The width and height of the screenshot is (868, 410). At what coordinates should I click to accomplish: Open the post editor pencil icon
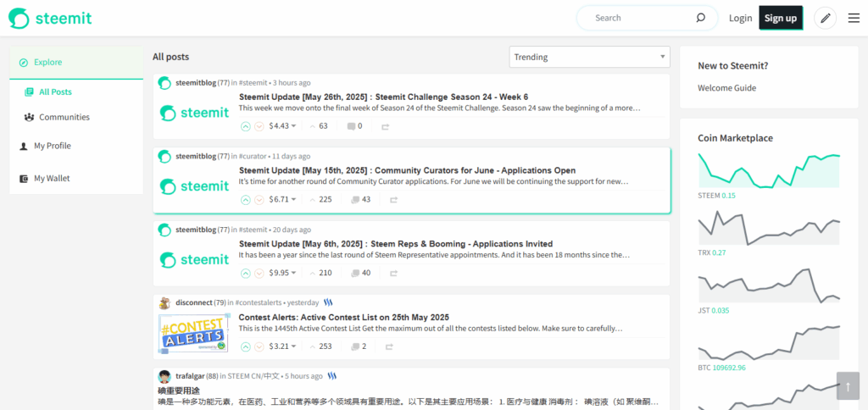click(825, 18)
